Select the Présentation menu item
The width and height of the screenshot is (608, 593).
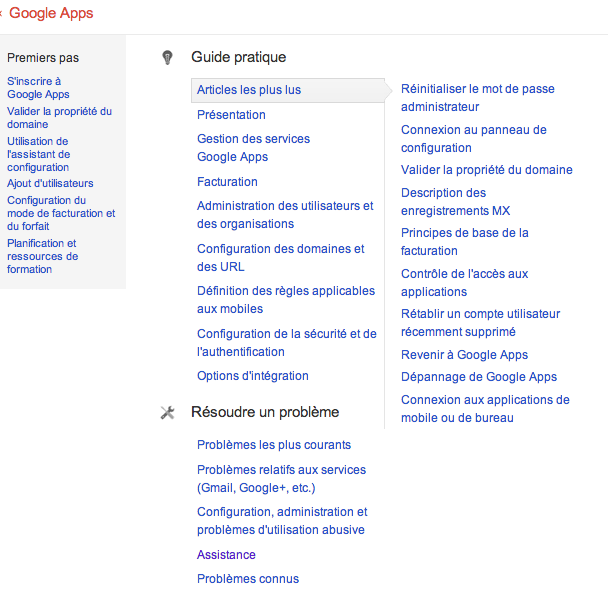tap(231, 115)
